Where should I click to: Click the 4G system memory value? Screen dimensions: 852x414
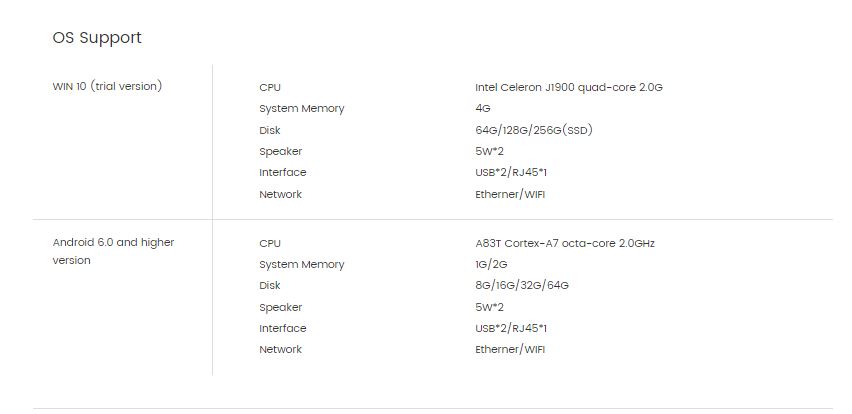coord(483,109)
